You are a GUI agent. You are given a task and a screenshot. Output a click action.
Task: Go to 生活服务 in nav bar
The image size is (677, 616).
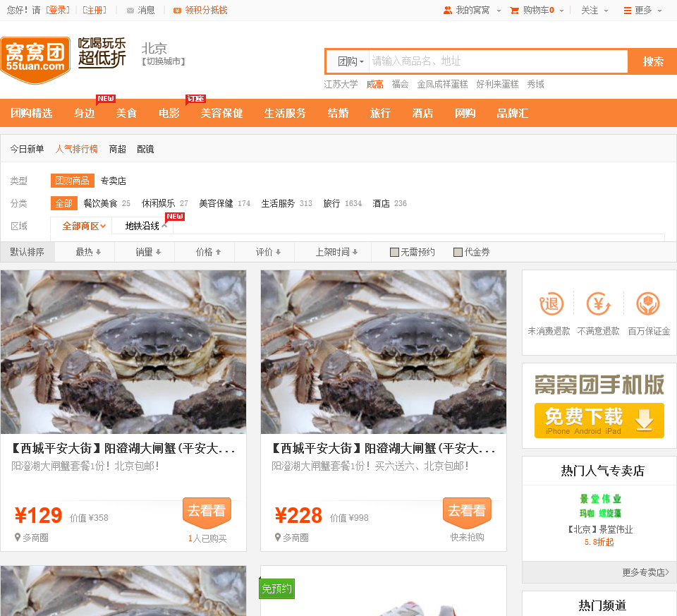[x=286, y=113]
